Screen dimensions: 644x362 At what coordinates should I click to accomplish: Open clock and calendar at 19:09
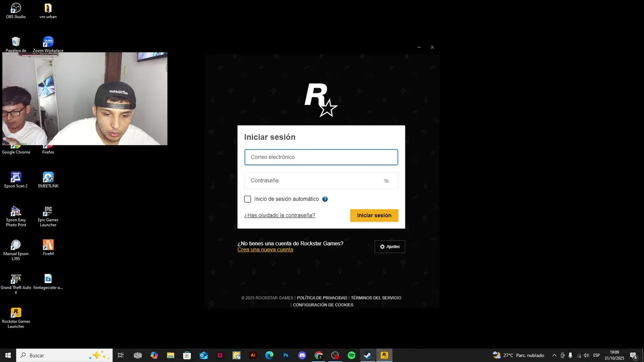[614, 355]
